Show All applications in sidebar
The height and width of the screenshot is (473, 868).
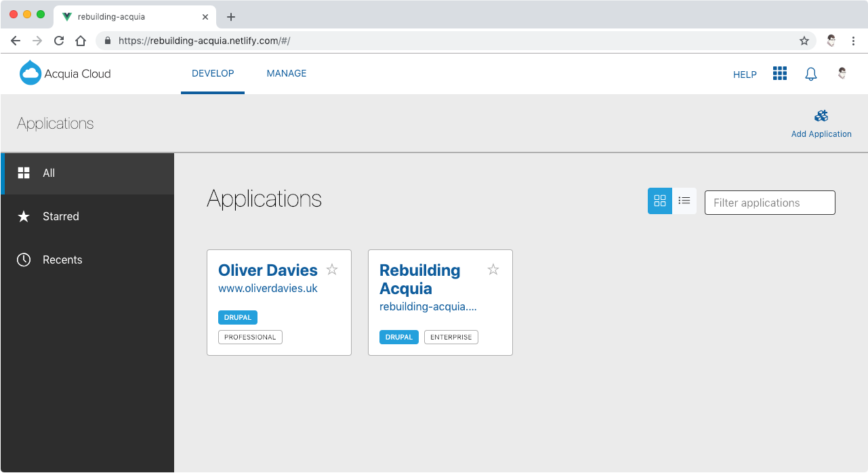click(49, 173)
